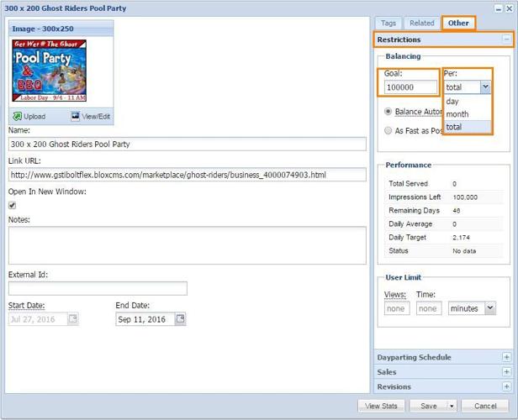
Task: Click the Upload icon under the image
Action: (x=17, y=117)
